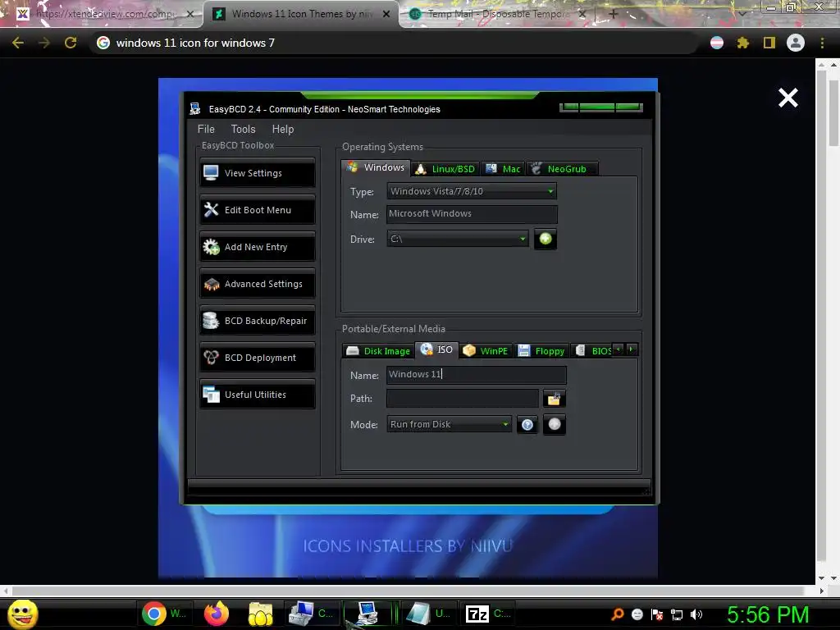
Task: Expand the Mode dropdown showing Run from Disk
Action: click(x=449, y=424)
